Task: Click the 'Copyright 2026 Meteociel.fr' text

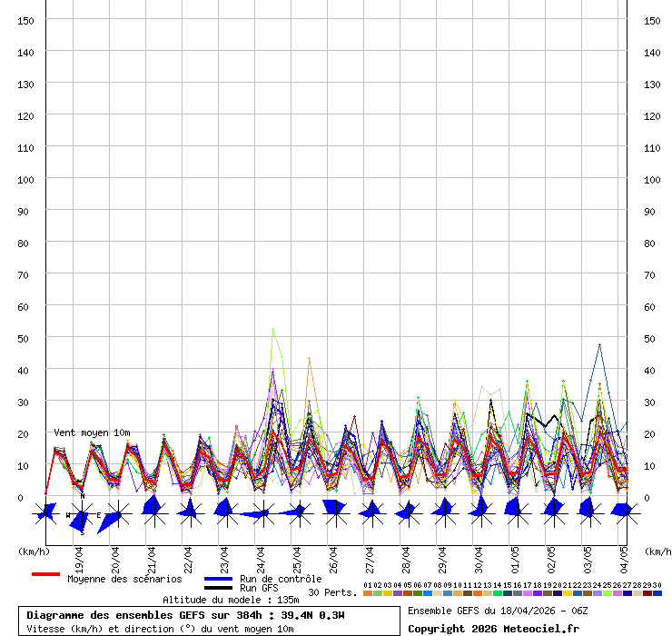Action: (x=492, y=629)
